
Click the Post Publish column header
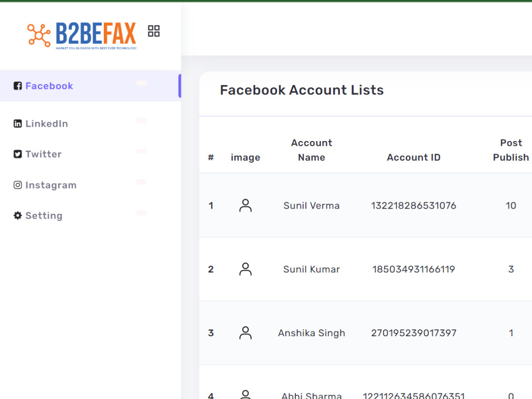point(511,150)
